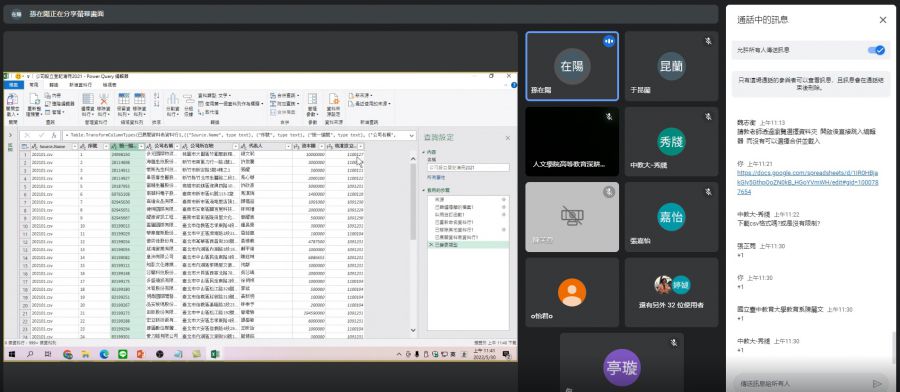Click the Power Query help icon
This screenshot has height=392, width=900.
click(513, 84)
